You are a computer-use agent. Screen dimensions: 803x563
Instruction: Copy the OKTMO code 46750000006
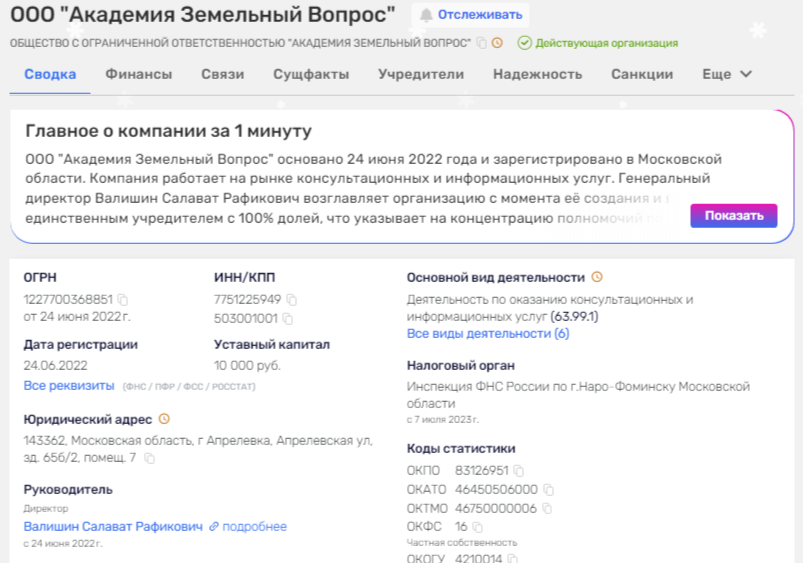tap(547, 509)
